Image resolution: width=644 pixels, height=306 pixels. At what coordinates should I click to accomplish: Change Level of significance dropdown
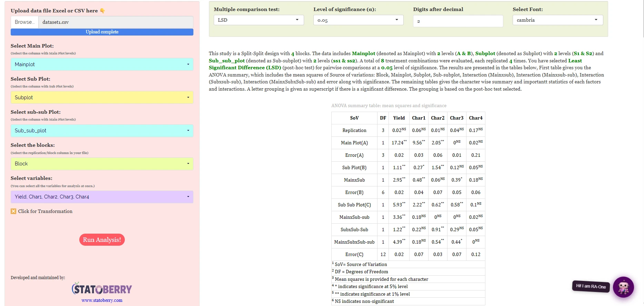click(x=358, y=20)
